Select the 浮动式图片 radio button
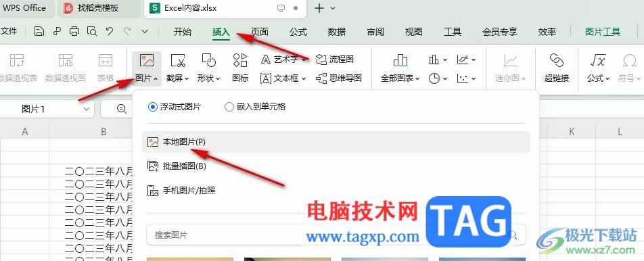 pos(152,107)
